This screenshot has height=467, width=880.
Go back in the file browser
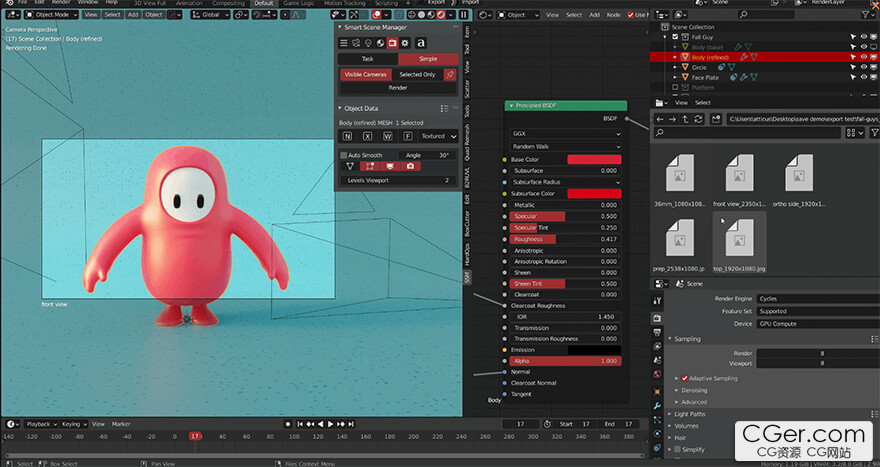pos(660,119)
